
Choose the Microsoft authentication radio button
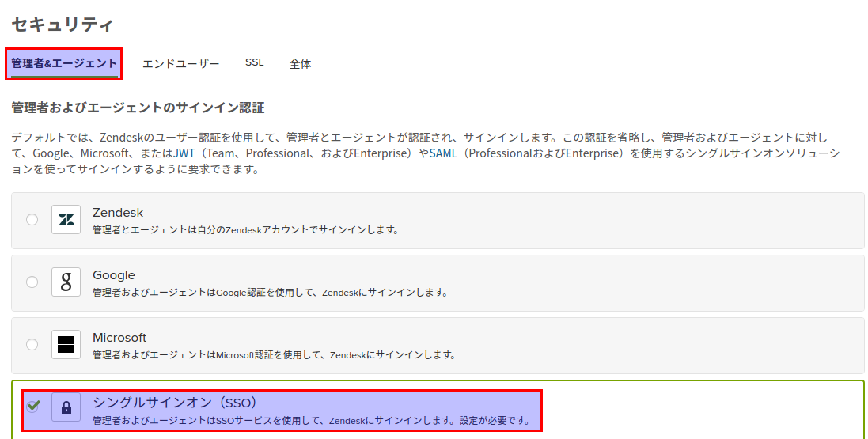[32, 344]
